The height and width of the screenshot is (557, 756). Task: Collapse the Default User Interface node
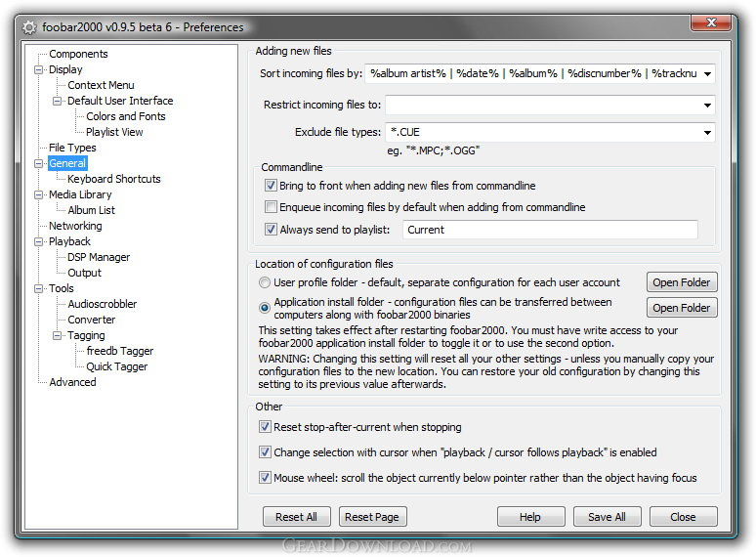tap(57, 102)
